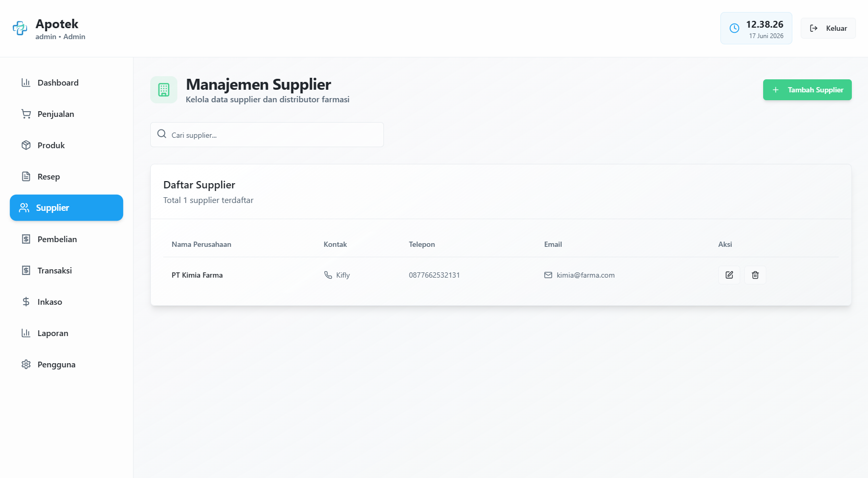Viewport: 868px width, 478px height.
Task: Click the Telepon column header
Action: 421,244
